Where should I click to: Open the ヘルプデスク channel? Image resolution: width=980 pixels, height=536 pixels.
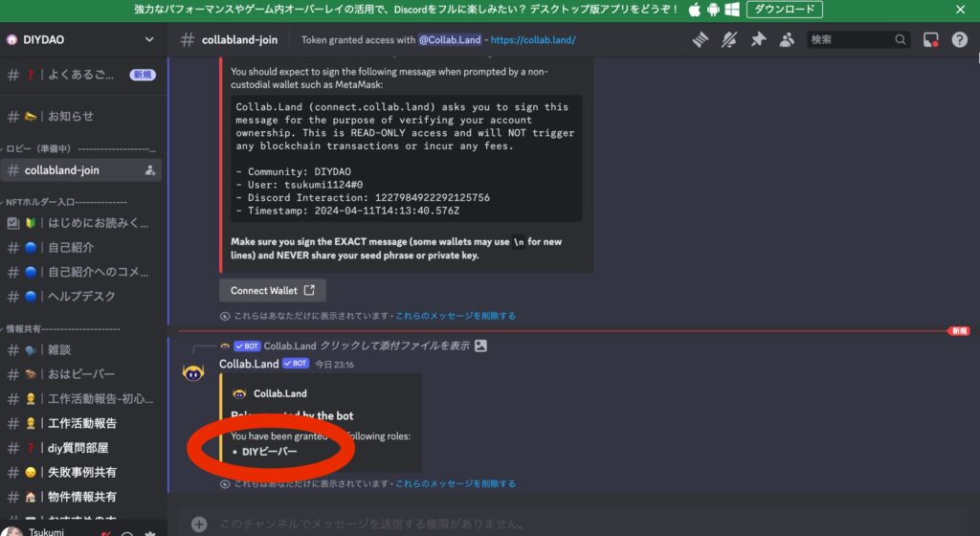tap(81, 296)
